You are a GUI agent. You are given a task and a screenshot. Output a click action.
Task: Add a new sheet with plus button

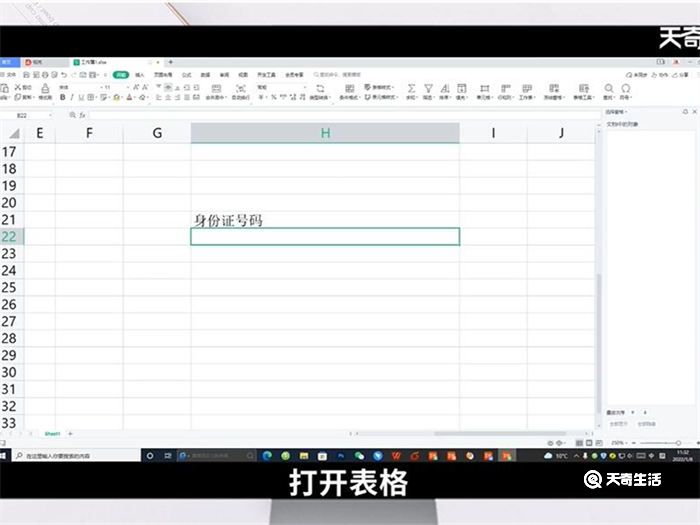[x=70, y=433]
